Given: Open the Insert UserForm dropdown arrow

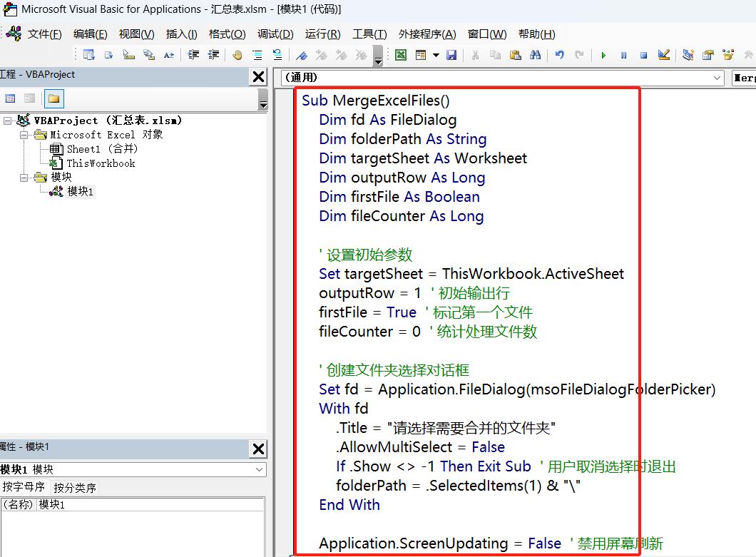Looking at the screenshot, I should (x=436, y=55).
